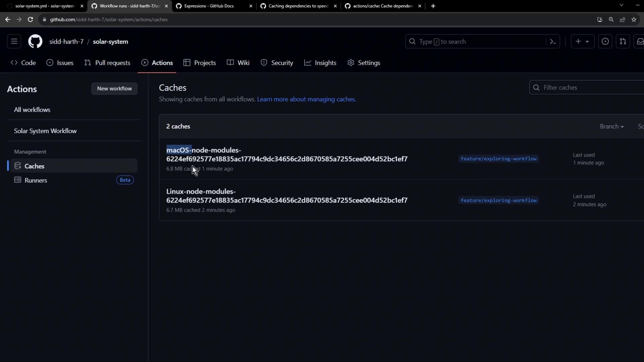This screenshot has height=362, width=644.
Task: Open the GitHub home logo
Action: click(35, 42)
